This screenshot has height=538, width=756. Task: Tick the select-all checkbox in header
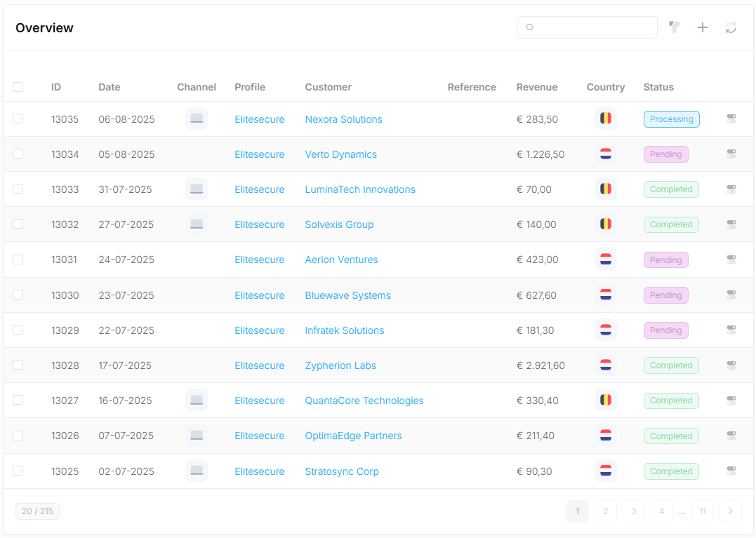pos(18,87)
